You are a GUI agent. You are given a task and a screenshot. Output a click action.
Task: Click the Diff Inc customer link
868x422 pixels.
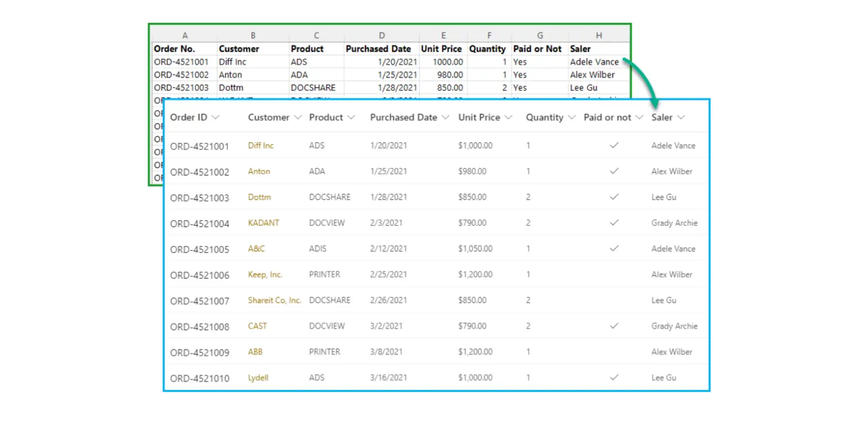[261, 146]
